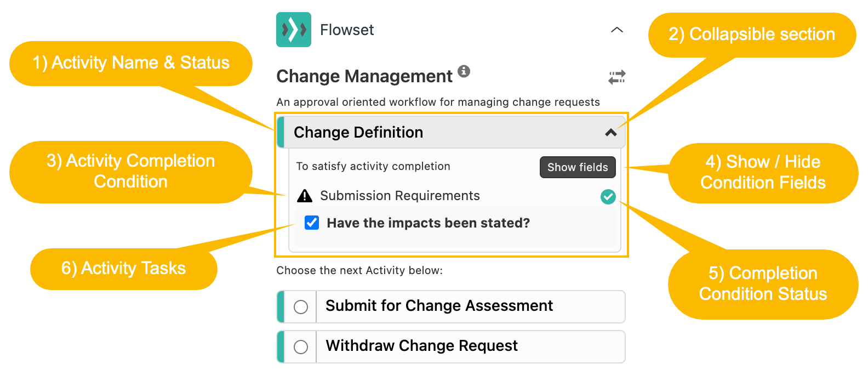Viewport: 868px width, 375px height.
Task: Uncheck "Have the impacts been stated?" checkbox
Action: (x=312, y=223)
